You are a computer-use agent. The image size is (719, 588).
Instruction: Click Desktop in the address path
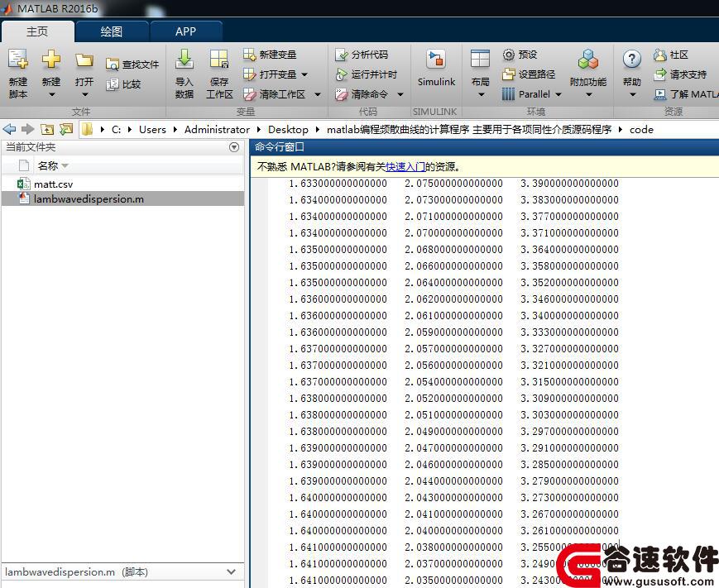pos(288,130)
